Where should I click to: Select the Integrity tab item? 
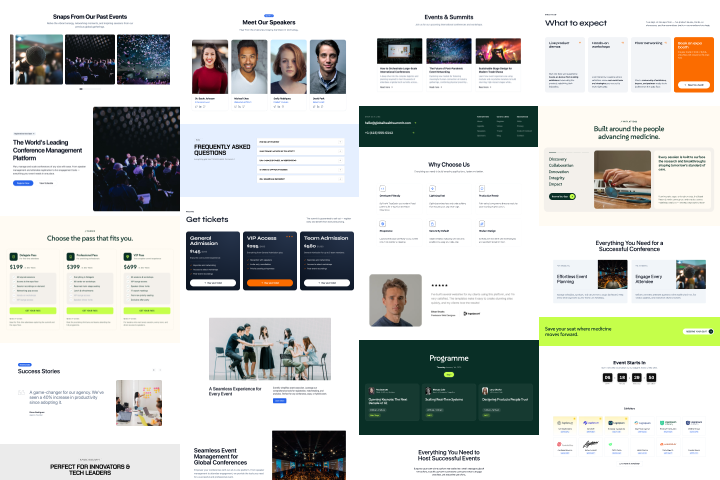[x=557, y=178]
